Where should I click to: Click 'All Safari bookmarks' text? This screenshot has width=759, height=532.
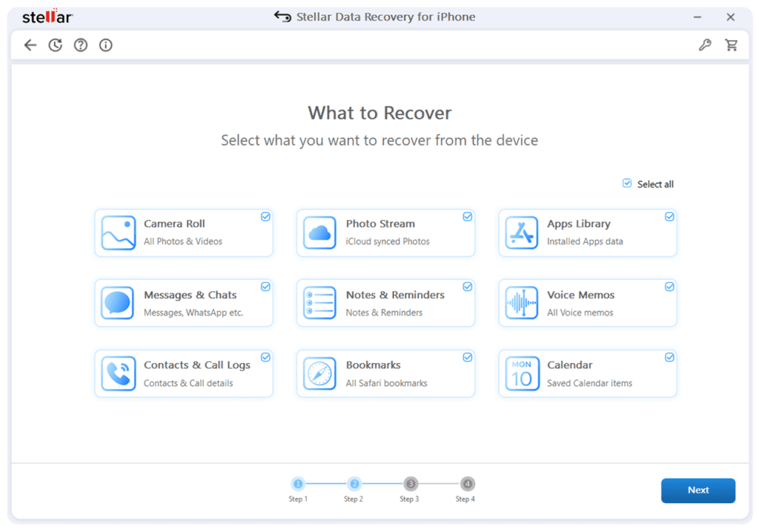tap(387, 383)
